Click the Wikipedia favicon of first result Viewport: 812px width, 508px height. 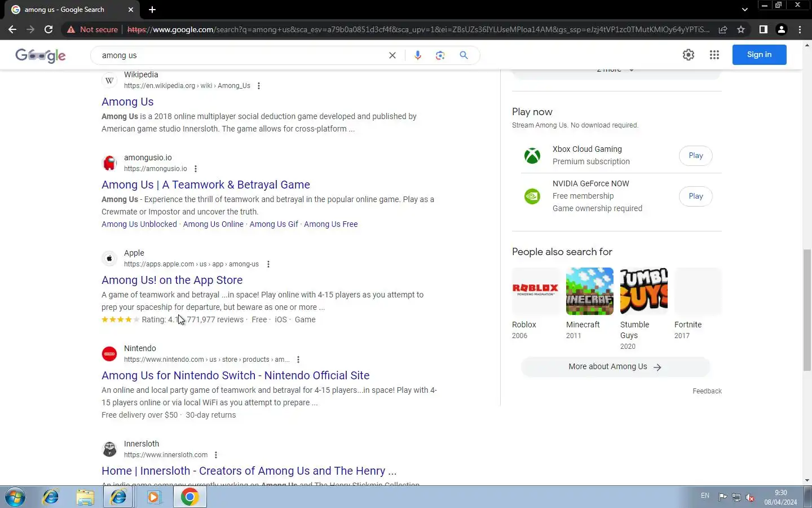coord(109,80)
